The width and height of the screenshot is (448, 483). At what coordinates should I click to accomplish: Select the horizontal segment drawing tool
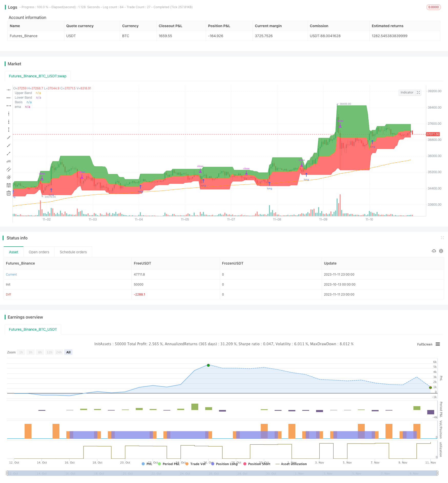coord(9,106)
